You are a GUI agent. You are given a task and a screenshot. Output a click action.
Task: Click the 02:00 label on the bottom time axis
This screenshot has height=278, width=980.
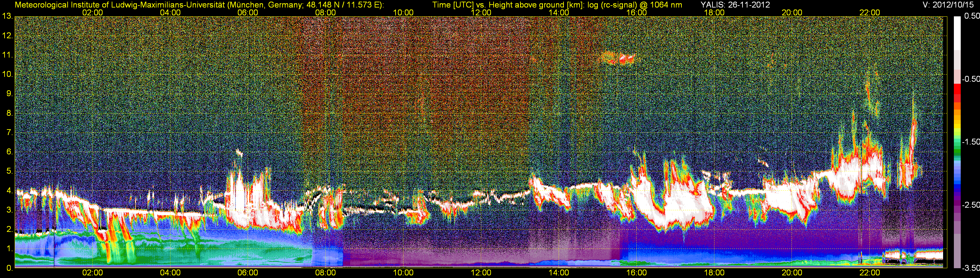92,273
